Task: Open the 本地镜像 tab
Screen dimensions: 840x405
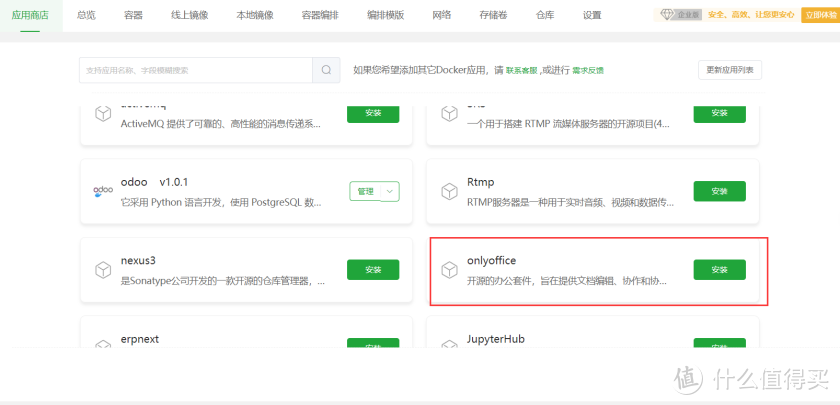Action: (x=254, y=15)
